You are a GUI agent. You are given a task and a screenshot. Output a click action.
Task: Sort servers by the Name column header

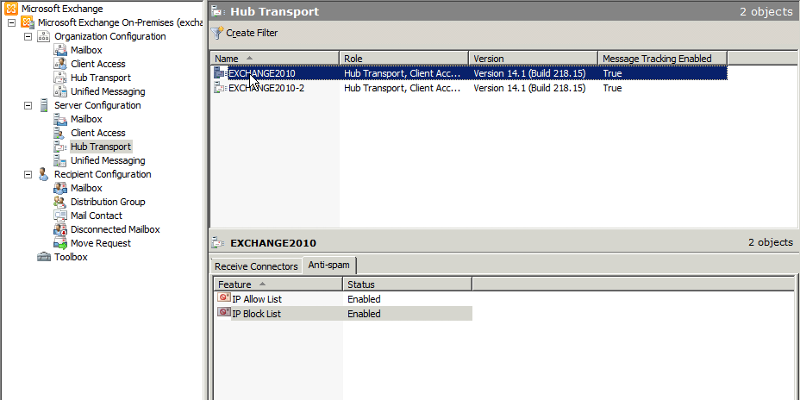tap(275, 58)
